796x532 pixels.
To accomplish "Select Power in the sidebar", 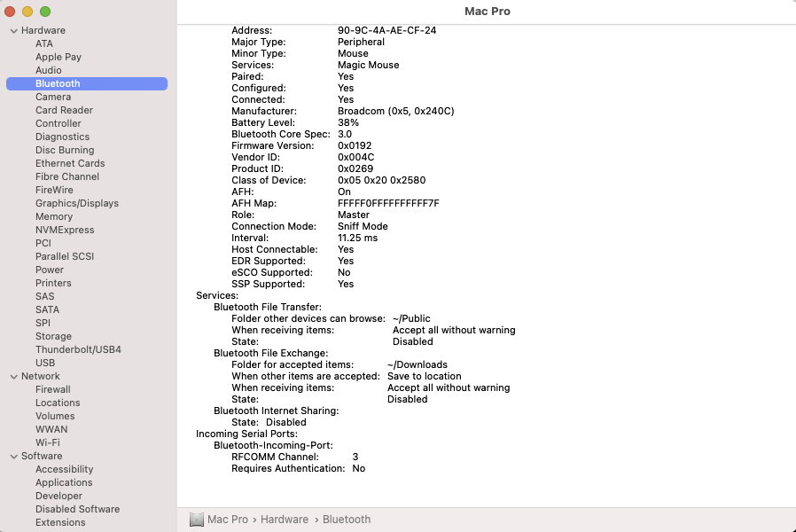I will pos(50,270).
